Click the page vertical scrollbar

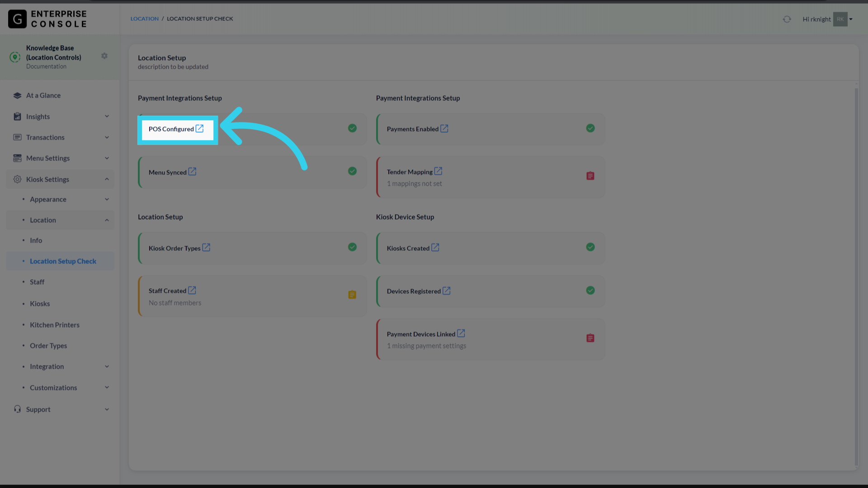856,276
